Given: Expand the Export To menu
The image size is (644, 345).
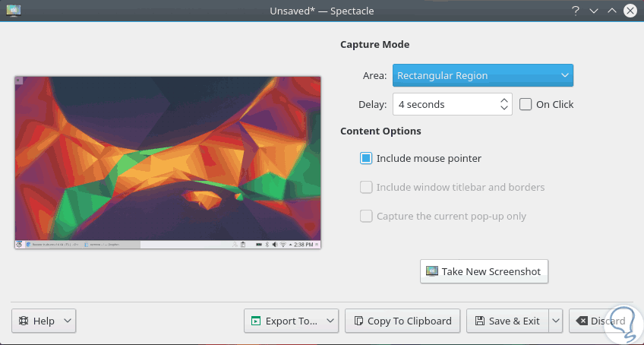Looking at the screenshot, I should (292, 321).
